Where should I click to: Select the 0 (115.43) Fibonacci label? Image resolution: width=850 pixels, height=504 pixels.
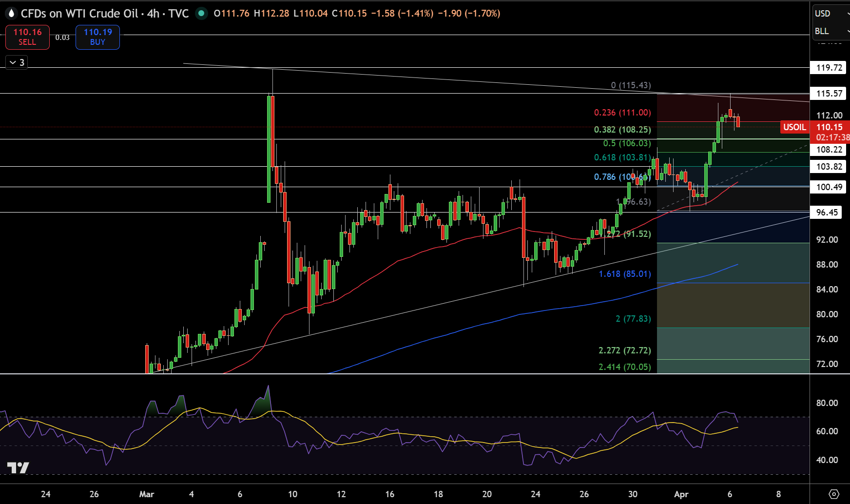click(x=631, y=85)
